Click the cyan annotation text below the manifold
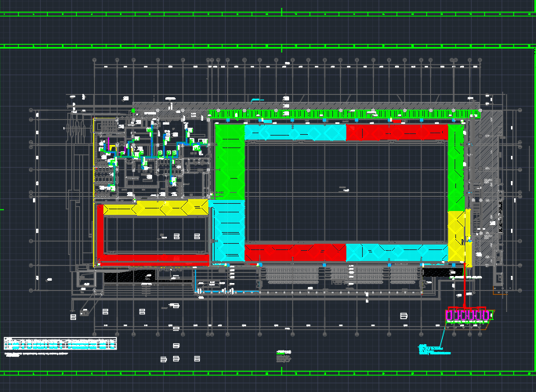The height and width of the screenshot is (392, 536). click(x=435, y=350)
